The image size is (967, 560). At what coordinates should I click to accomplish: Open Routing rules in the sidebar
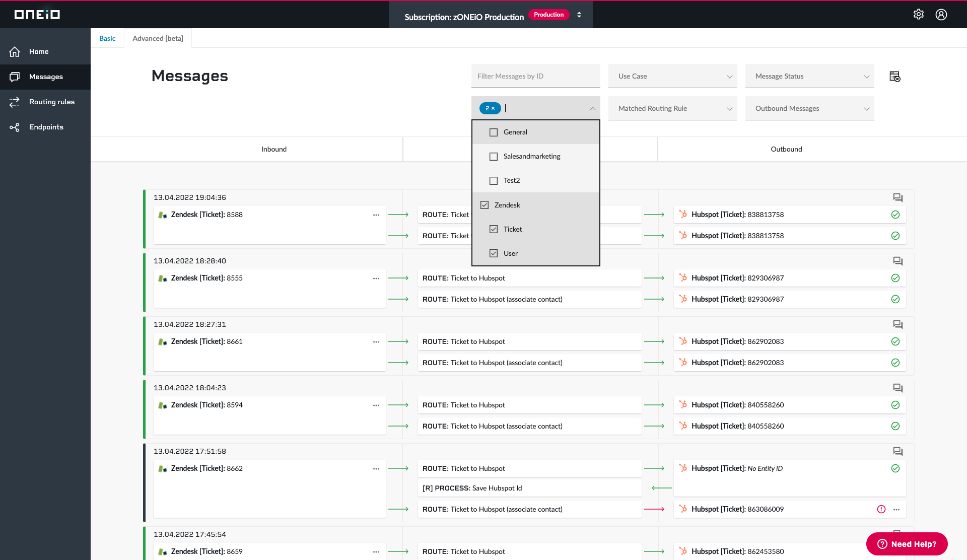(45, 102)
